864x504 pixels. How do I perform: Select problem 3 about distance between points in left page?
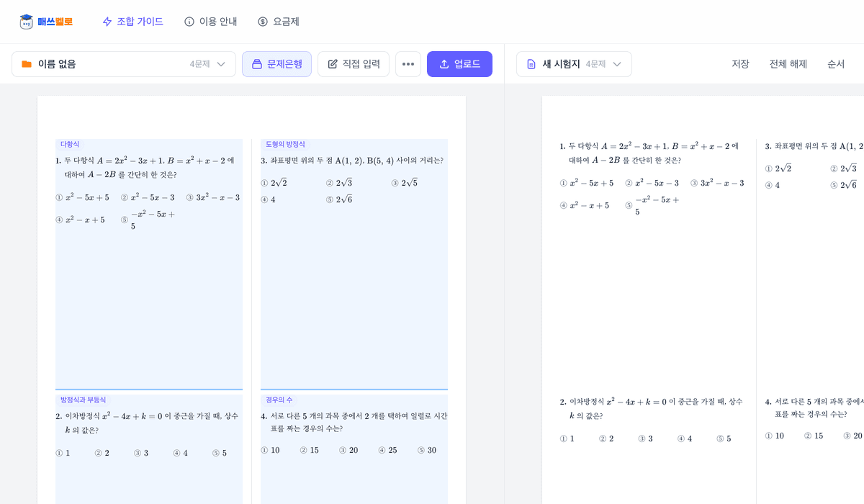pyautogui.click(x=354, y=264)
